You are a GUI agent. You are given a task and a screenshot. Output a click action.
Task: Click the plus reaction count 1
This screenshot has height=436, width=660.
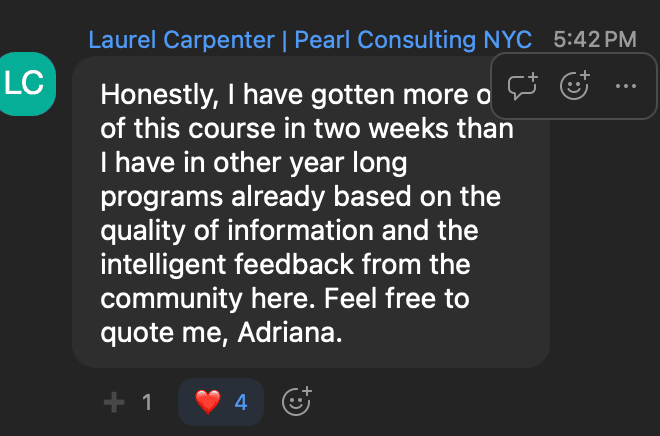point(146,402)
